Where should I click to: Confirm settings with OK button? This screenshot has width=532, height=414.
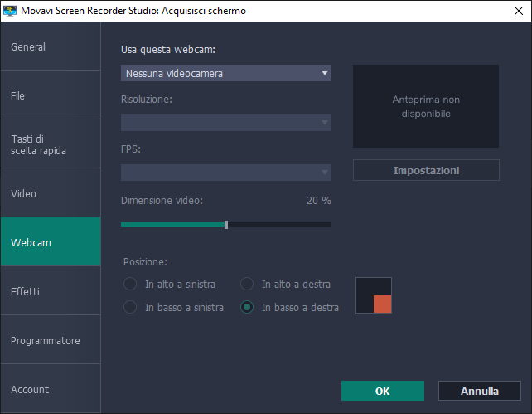point(382,391)
